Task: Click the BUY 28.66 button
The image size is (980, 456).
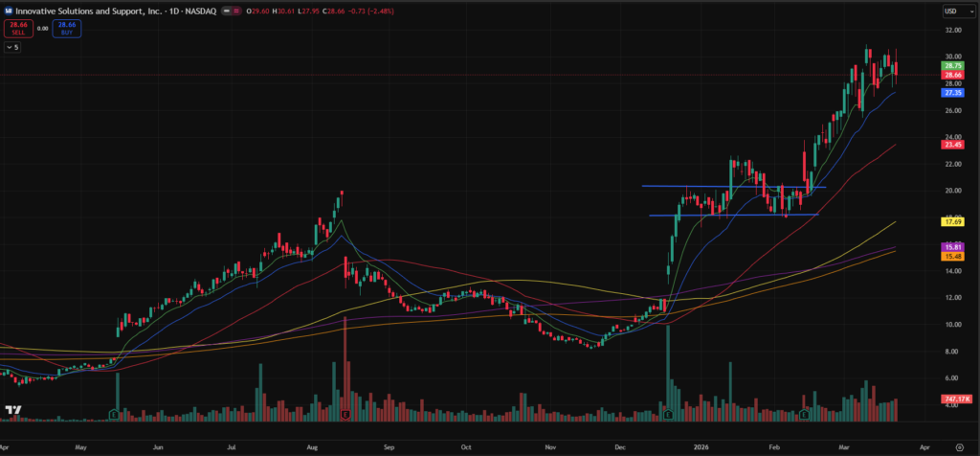Action: pos(67,30)
